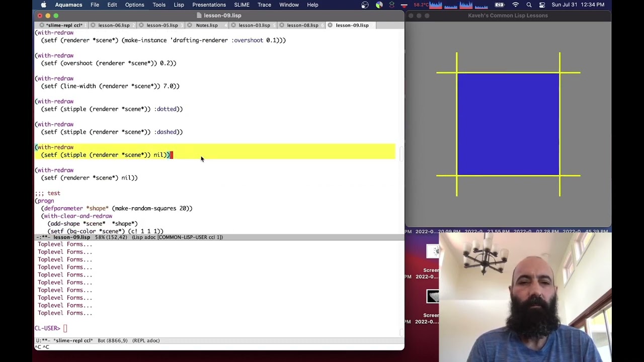Close the lesson-03.lisp tab
Image resolution: width=644 pixels, height=362 pixels.
pyautogui.click(x=233, y=25)
